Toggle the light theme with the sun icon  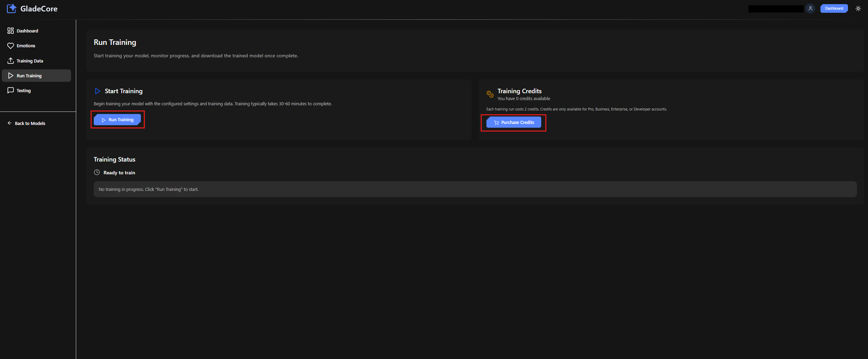pos(858,8)
